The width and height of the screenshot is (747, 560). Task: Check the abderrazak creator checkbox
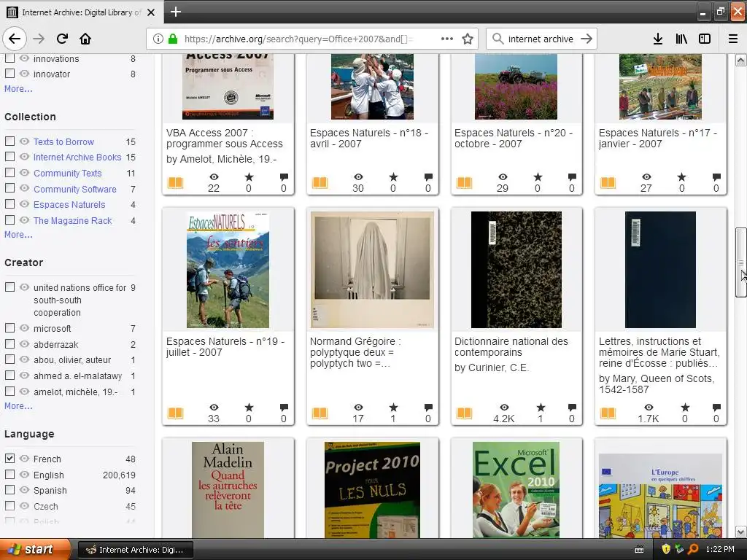[9, 344]
